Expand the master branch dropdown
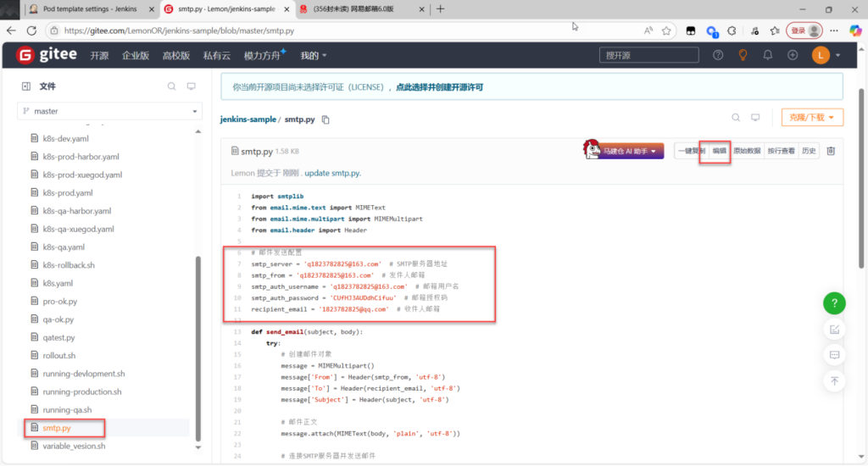 [x=110, y=111]
